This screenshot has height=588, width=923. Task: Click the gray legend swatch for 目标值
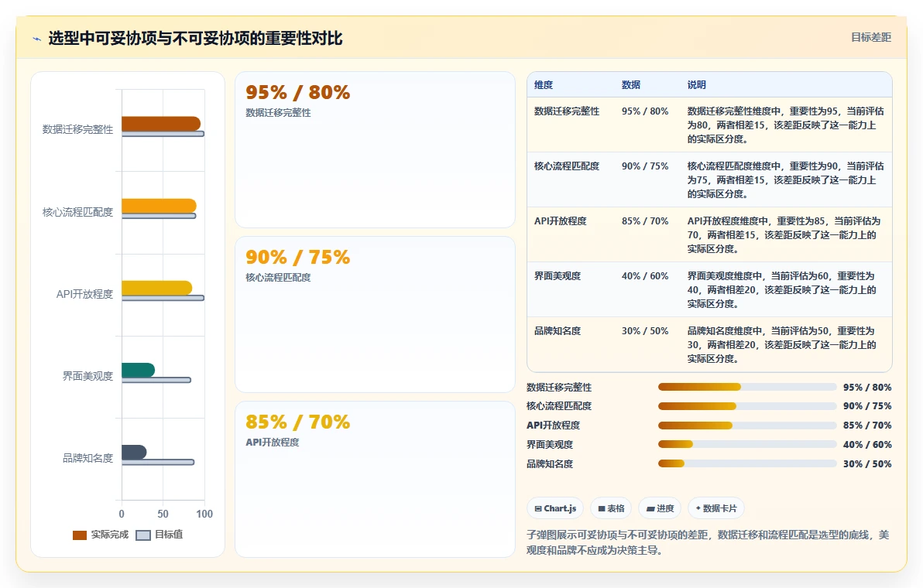click(x=143, y=535)
